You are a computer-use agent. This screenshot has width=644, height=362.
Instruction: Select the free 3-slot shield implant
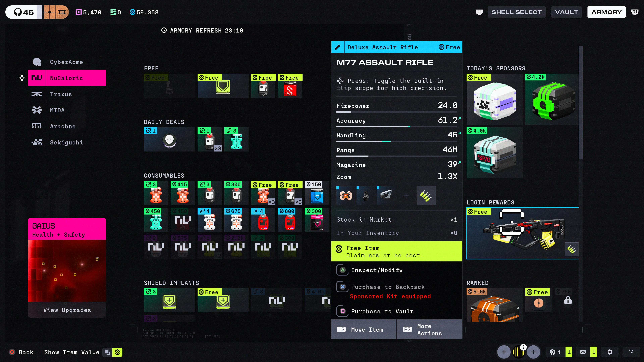pyautogui.click(x=223, y=300)
